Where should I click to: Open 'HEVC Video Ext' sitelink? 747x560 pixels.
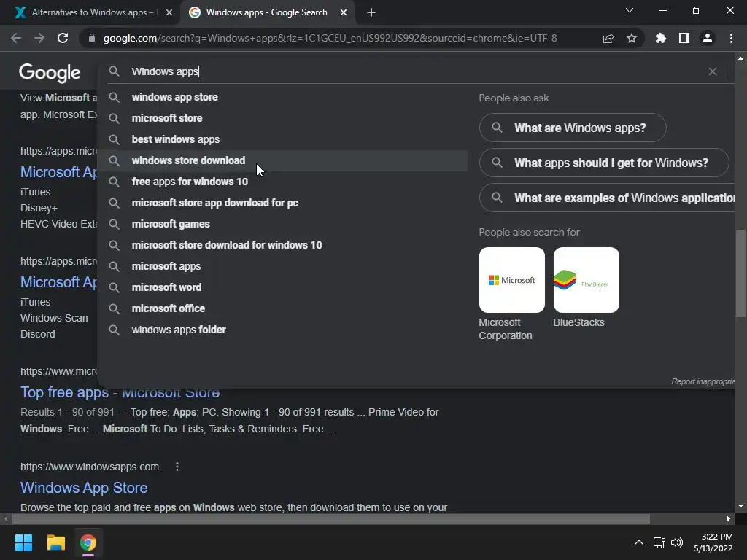(58, 224)
